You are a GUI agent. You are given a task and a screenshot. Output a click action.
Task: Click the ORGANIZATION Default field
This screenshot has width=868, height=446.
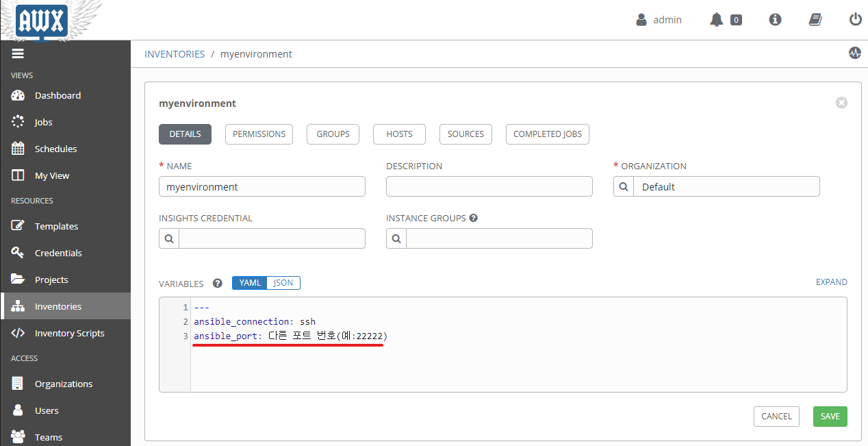726,186
